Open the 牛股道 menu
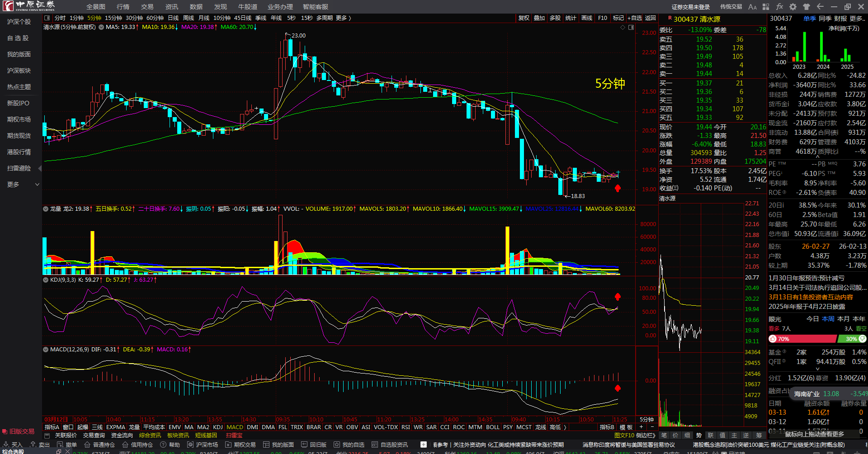 (x=248, y=7)
